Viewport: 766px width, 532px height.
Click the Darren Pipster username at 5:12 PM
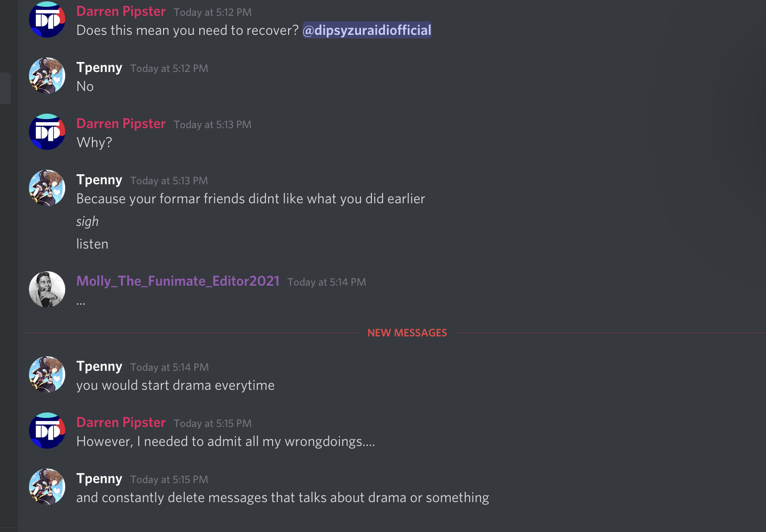click(121, 11)
